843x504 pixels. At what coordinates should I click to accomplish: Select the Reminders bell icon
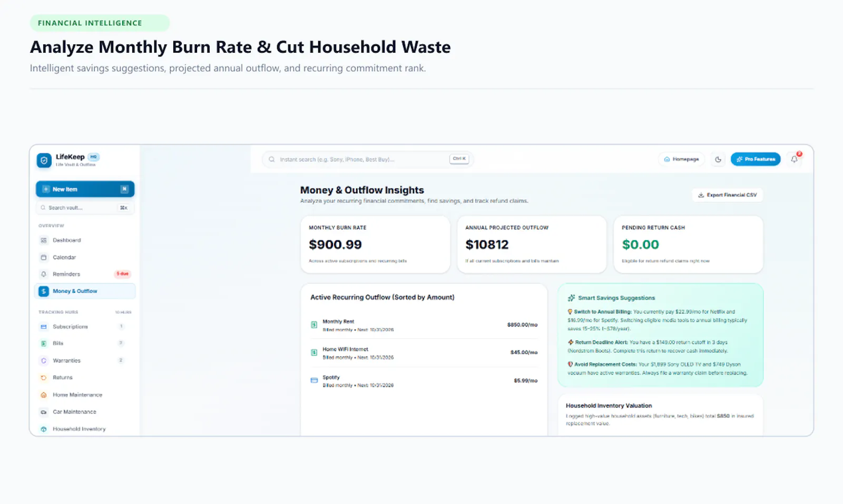44,274
